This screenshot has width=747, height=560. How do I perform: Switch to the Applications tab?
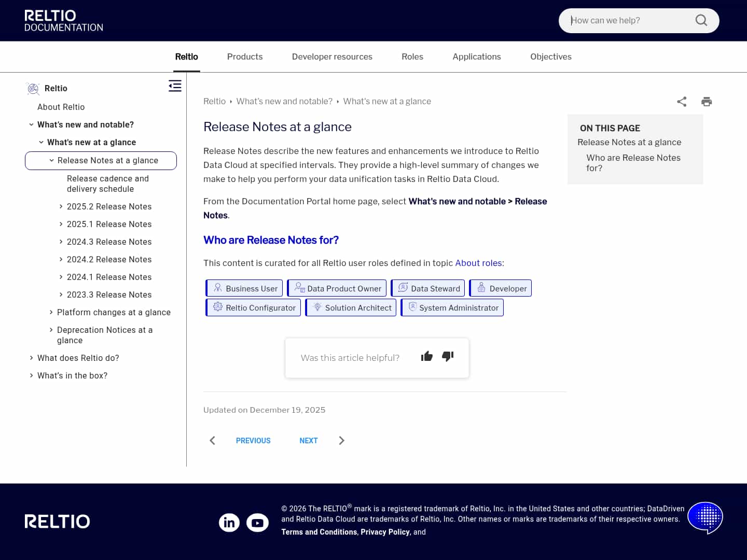coord(476,57)
